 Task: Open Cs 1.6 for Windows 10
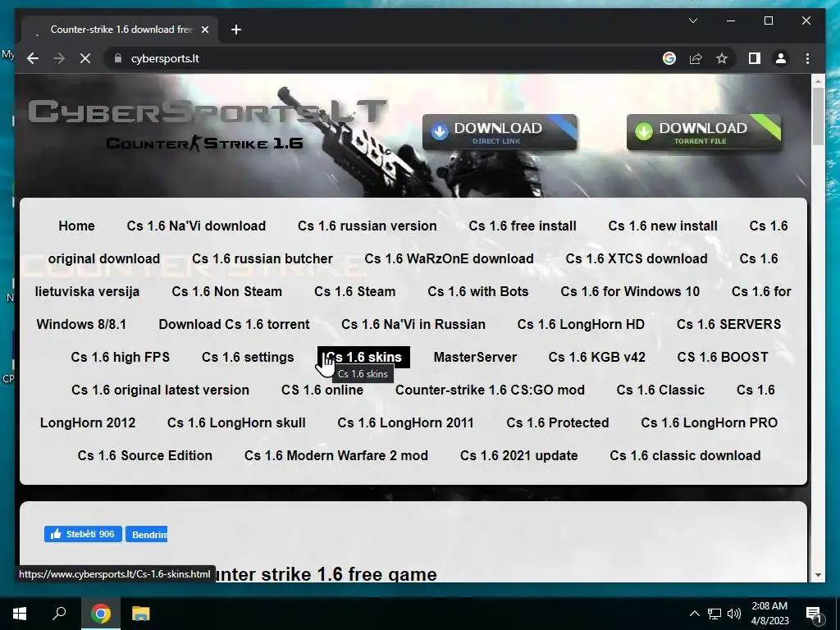coord(630,291)
